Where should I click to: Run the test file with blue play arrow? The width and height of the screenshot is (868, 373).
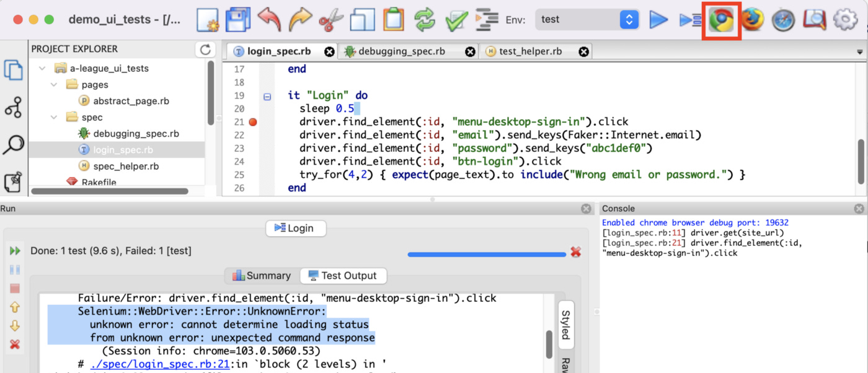point(658,20)
